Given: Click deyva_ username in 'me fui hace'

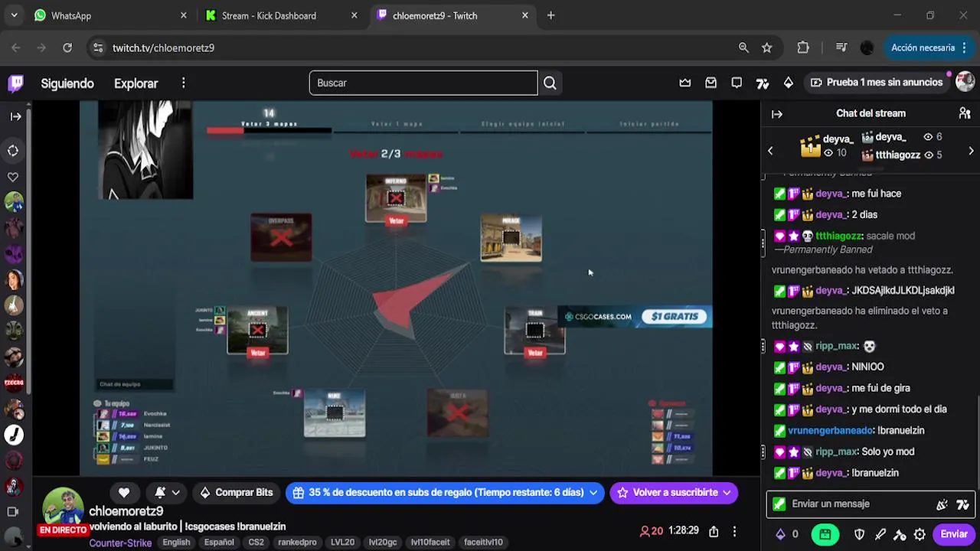Looking at the screenshot, I should [831, 194].
